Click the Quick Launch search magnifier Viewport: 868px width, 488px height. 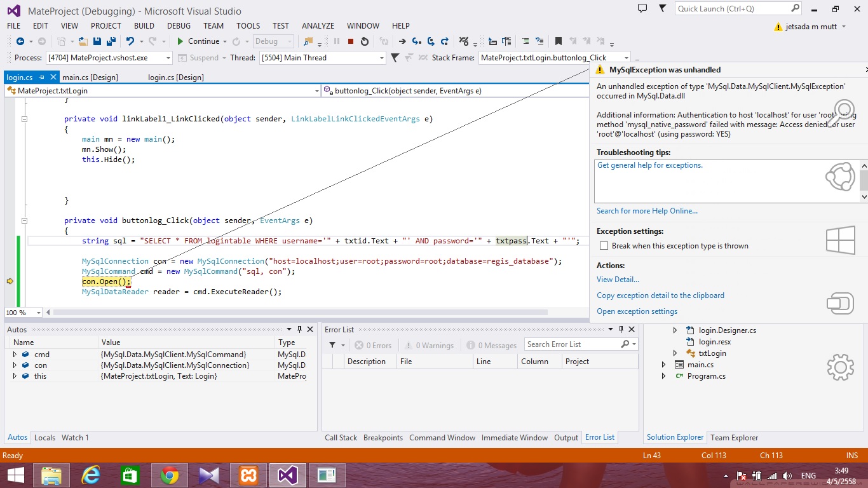[x=795, y=8]
